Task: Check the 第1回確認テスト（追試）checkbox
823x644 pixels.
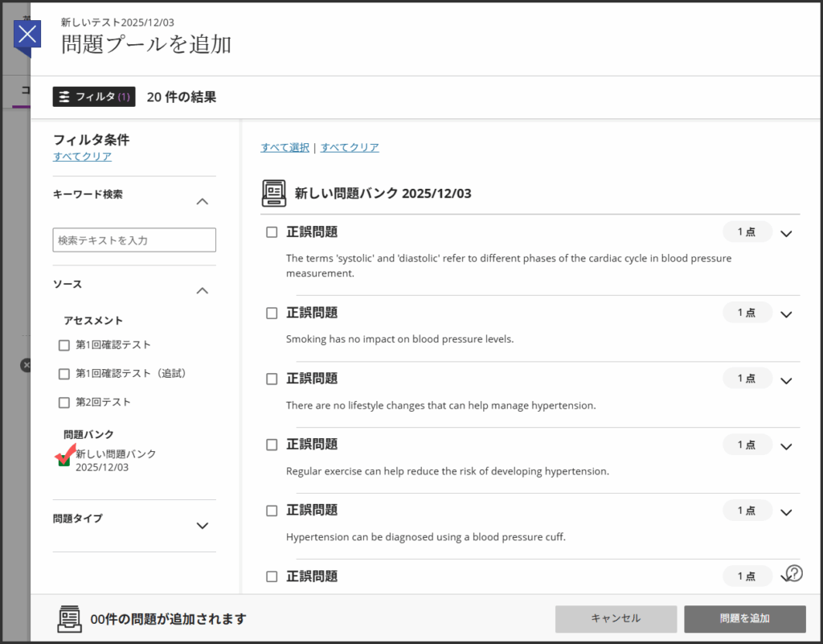Action: (64, 374)
